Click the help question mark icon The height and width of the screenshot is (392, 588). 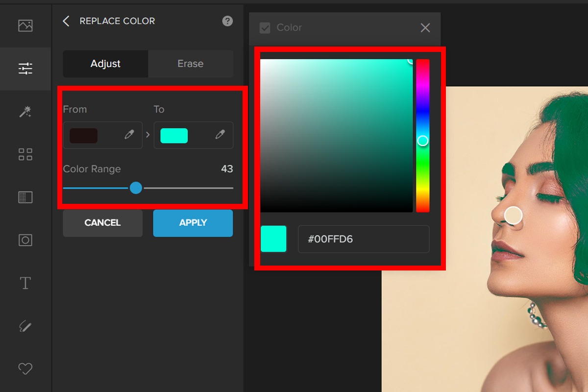pos(227,21)
